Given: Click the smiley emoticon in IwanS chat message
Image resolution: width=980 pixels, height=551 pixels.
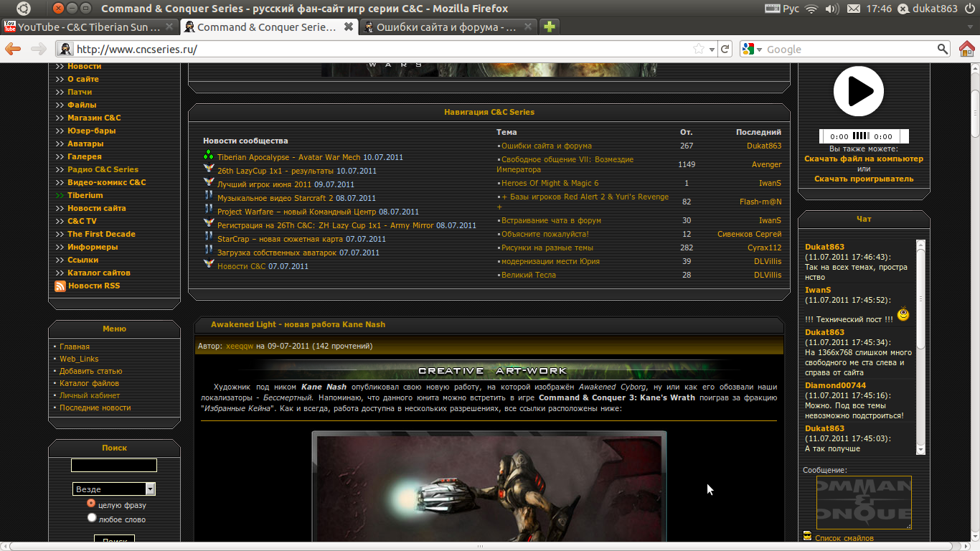Looking at the screenshot, I should 903,314.
